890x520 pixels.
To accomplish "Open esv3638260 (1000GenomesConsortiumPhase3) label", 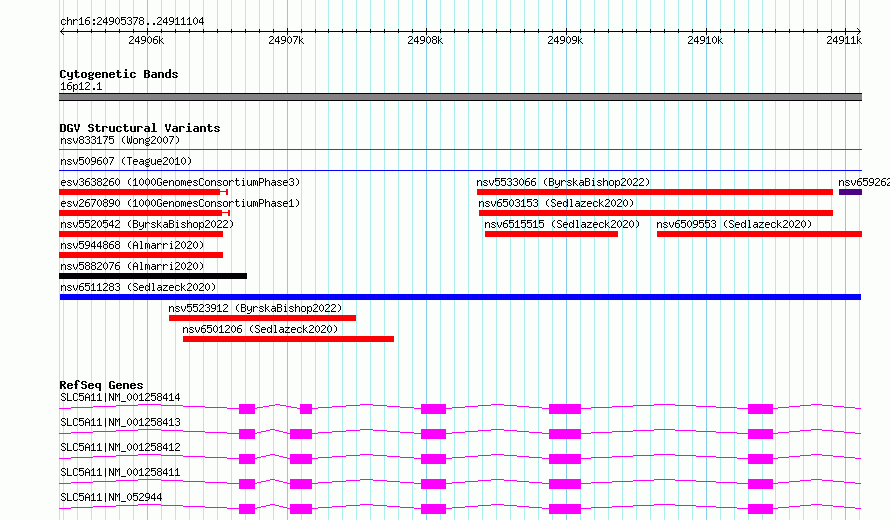I will click(x=180, y=182).
